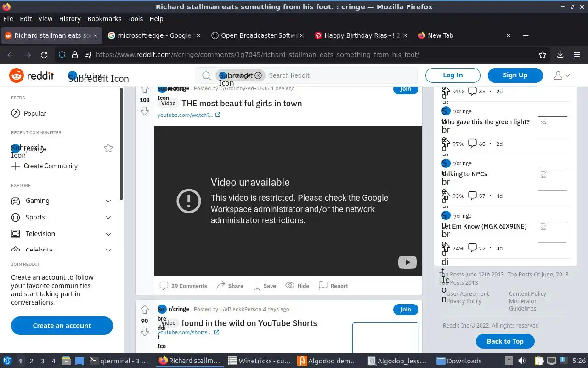Open the Edit menu

coord(26,19)
